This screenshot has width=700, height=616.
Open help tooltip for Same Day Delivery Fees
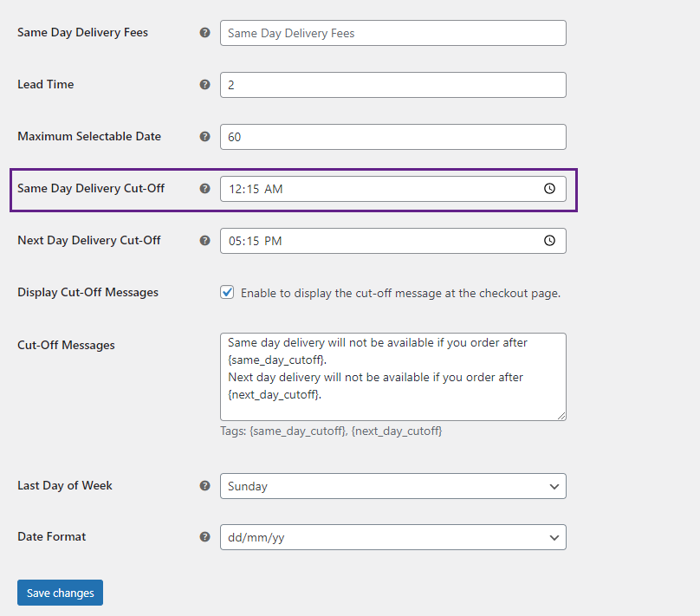tap(204, 33)
